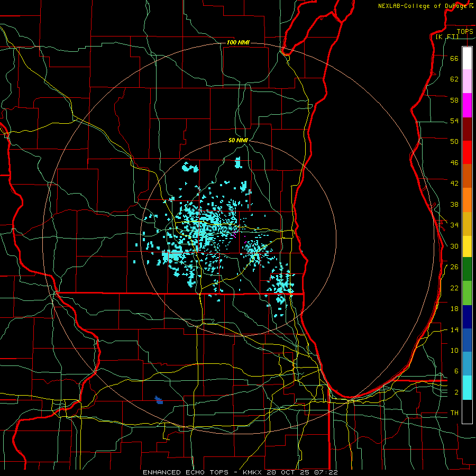Click the 'TOPS' legend title
The image size is (476, 476).
[x=465, y=31]
